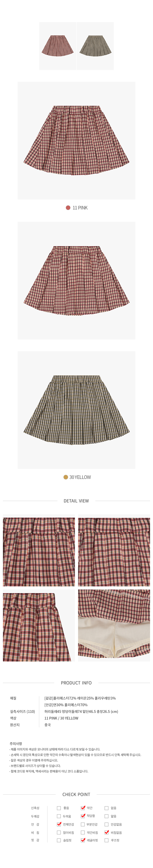The width and height of the screenshot is (153, 868).
Task: Select the 11 PINK color dot
Action: [68, 207]
